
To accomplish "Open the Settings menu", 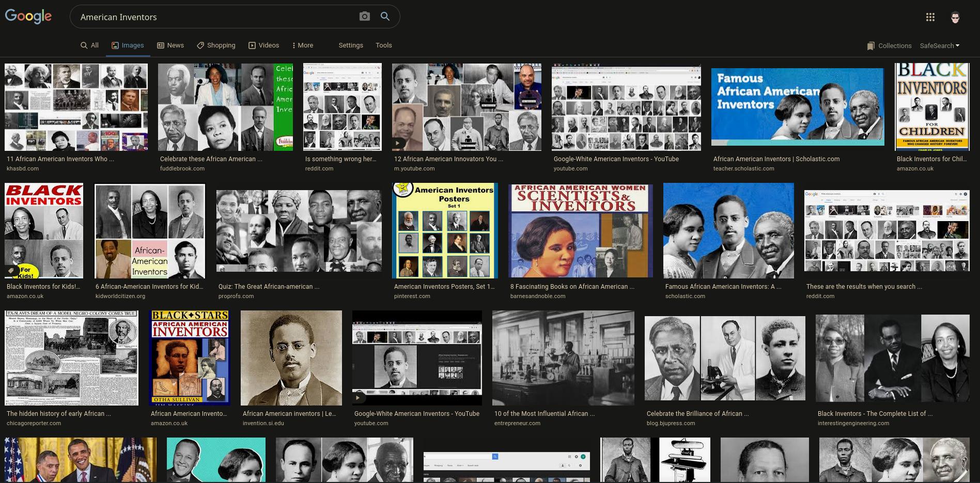I will coord(351,45).
